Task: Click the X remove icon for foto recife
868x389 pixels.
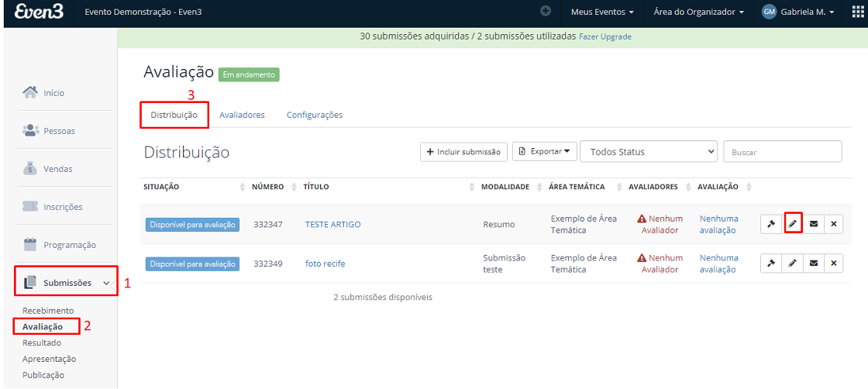Action: [x=834, y=263]
